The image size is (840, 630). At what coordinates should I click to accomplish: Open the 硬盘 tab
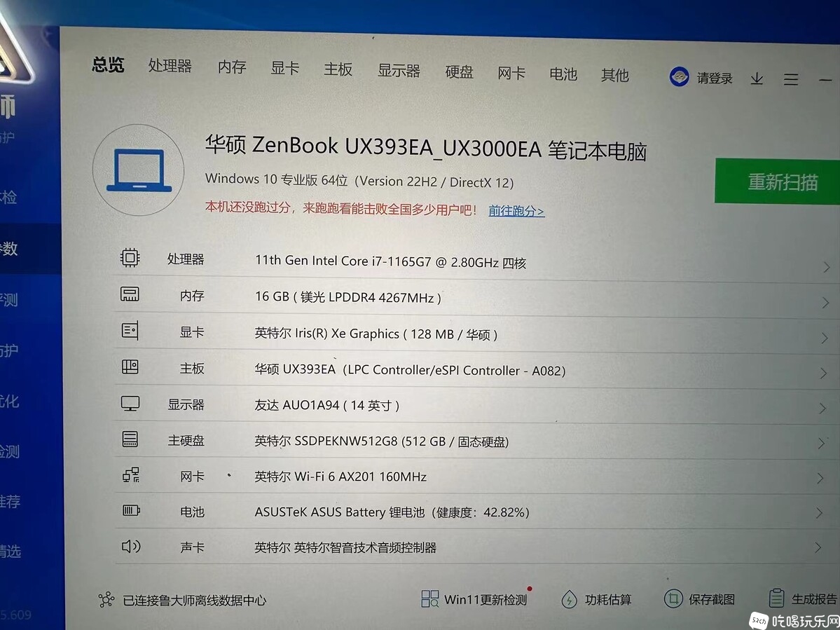click(459, 71)
